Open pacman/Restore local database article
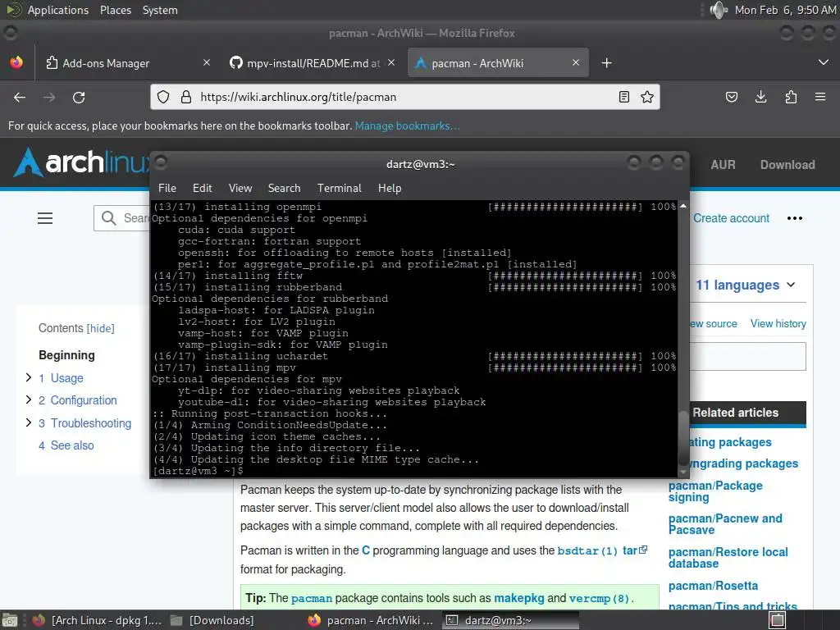840x630 pixels. (x=728, y=557)
